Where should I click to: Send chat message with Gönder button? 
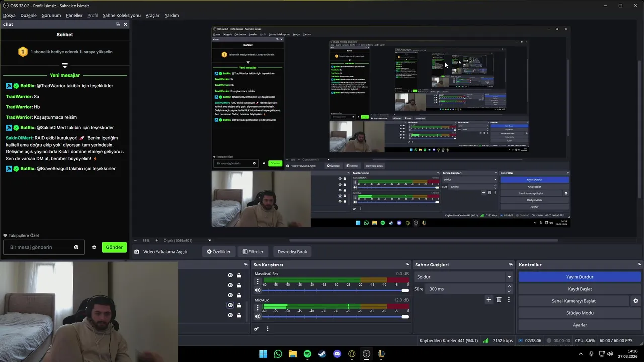[114, 247]
